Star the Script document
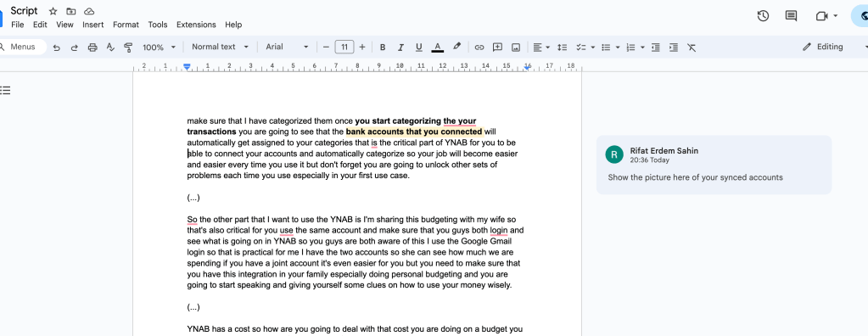 point(53,11)
